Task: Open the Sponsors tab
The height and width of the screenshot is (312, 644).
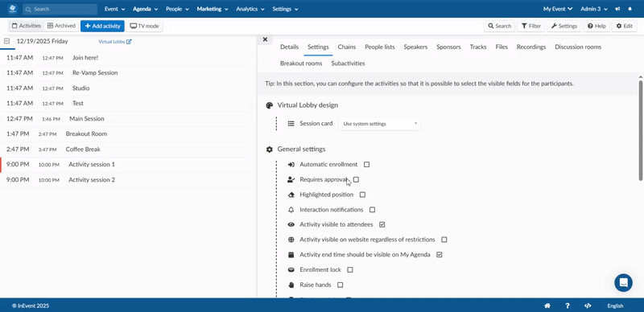Action: (x=448, y=47)
